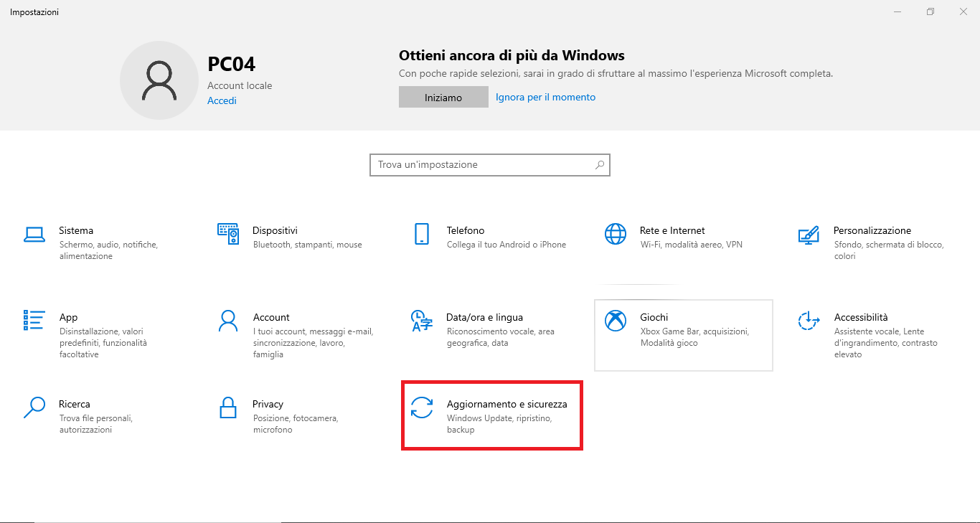Viewport: 980px width, 523px height.
Task: Click the Accedi link under PC04
Action: point(222,100)
